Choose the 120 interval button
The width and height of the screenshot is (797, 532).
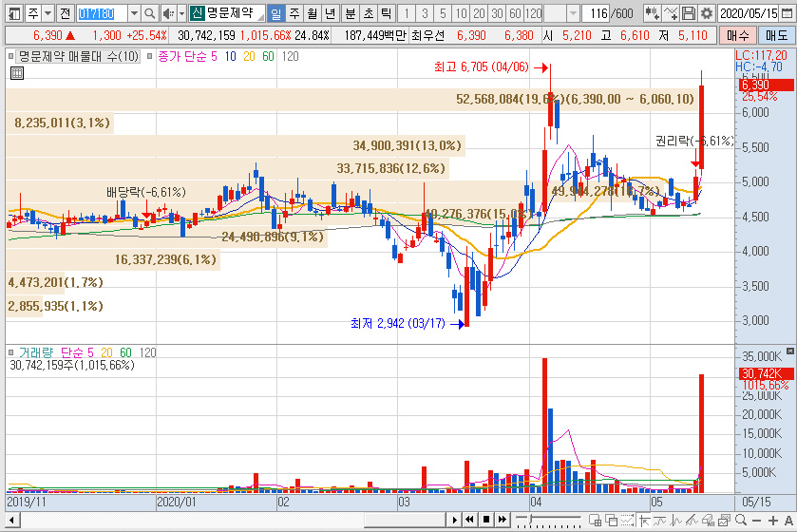click(x=533, y=13)
